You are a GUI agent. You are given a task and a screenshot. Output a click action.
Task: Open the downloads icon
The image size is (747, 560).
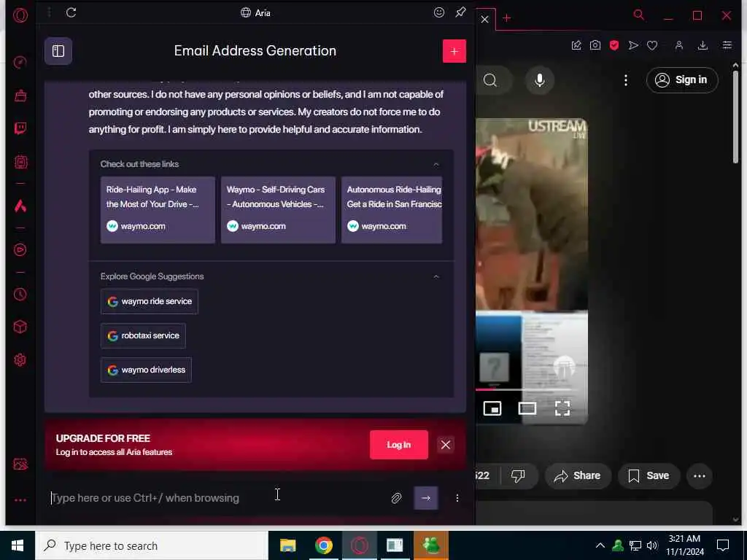tap(703, 45)
